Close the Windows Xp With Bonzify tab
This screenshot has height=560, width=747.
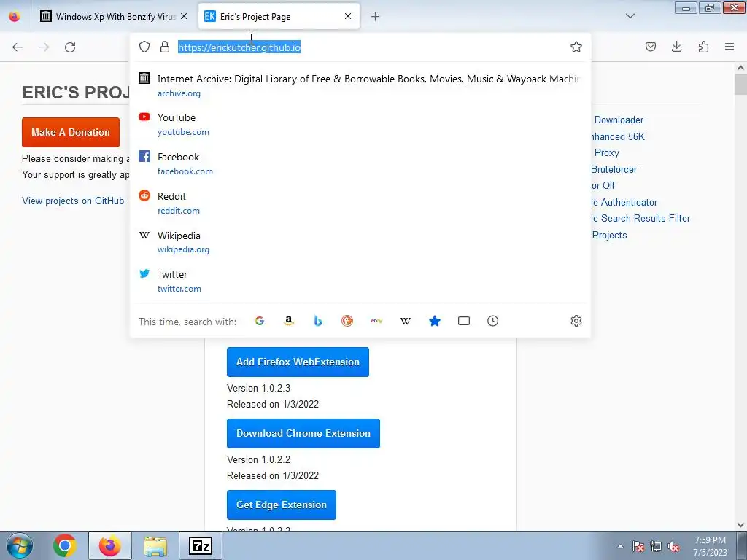[x=184, y=16]
